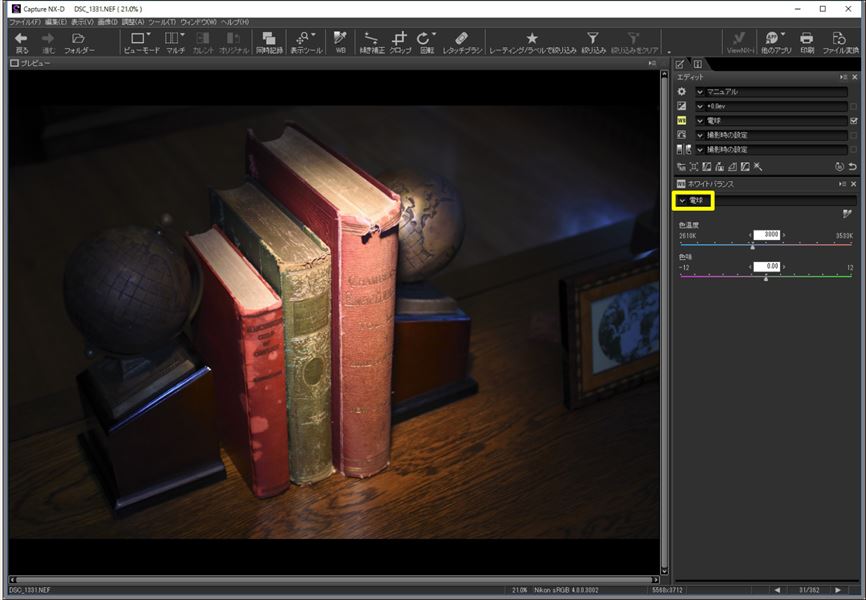The height and width of the screenshot is (600, 866).
Task: Open the View (表示) menu
Action: (82, 22)
